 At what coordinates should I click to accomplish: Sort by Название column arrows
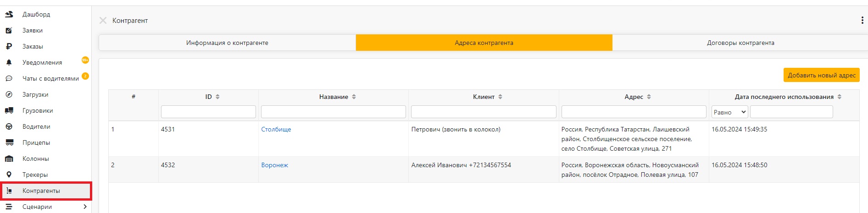pos(354,97)
